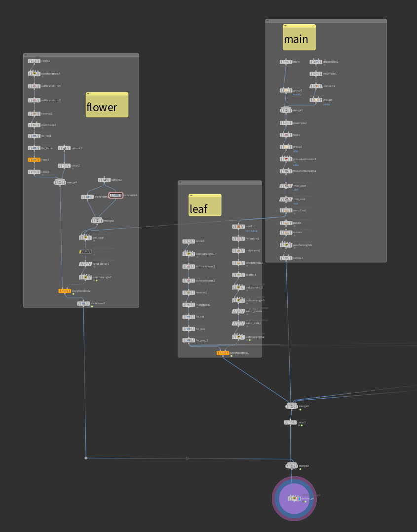Select the sweep1 node
Image resolution: width=417 pixels, height=532 pixels.
[286, 258]
